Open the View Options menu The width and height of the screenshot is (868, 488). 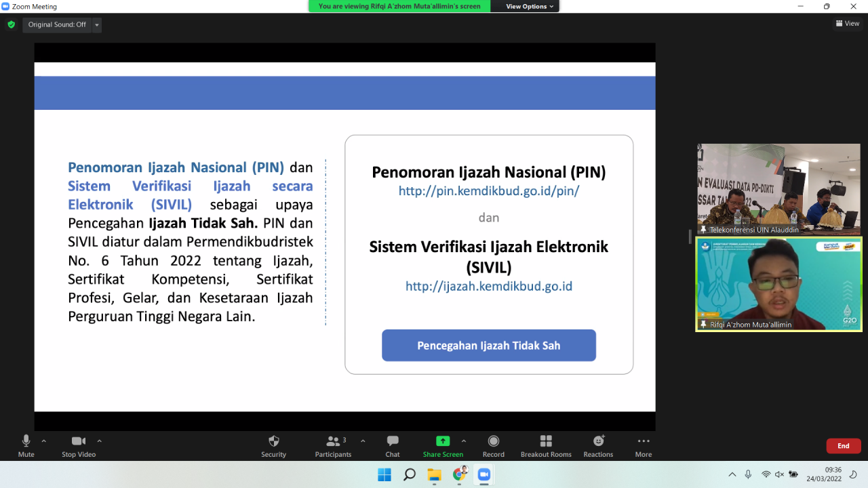(530, 6)
